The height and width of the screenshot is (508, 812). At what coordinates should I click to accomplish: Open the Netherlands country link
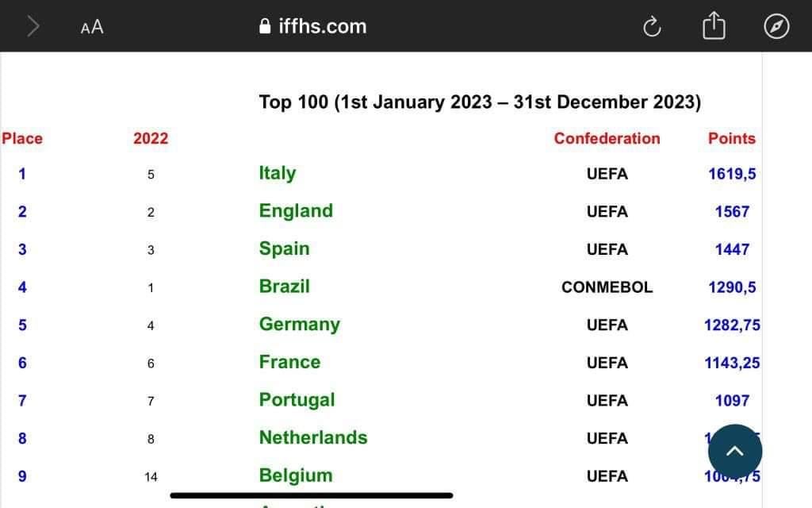[x=313, y=437]
